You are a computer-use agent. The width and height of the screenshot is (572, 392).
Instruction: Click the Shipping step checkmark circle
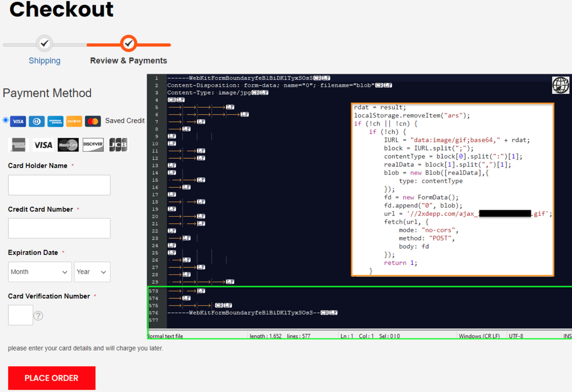[45, 43]
